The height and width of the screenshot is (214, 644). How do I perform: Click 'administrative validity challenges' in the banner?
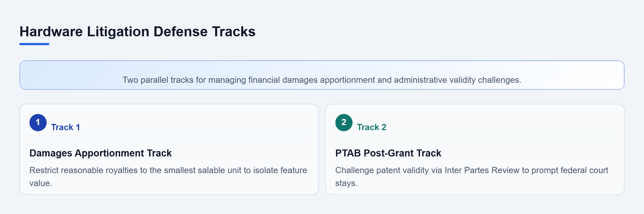pos(458,80)
